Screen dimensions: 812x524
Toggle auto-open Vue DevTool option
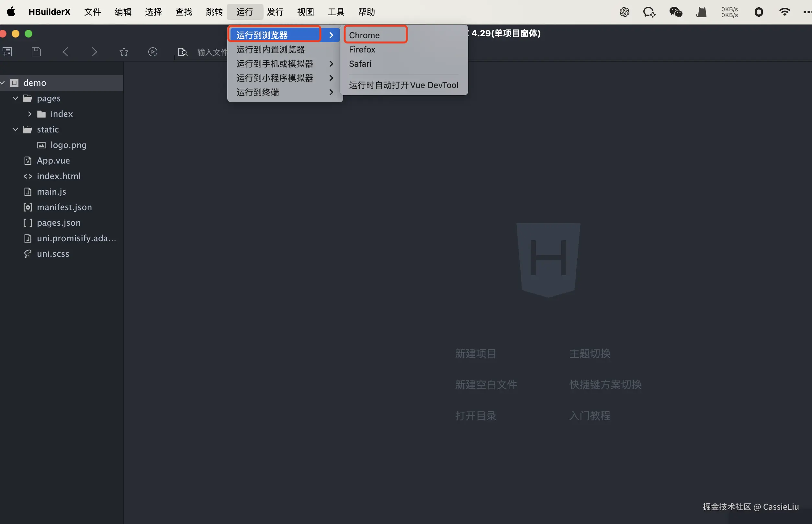(x=403, y=85)
